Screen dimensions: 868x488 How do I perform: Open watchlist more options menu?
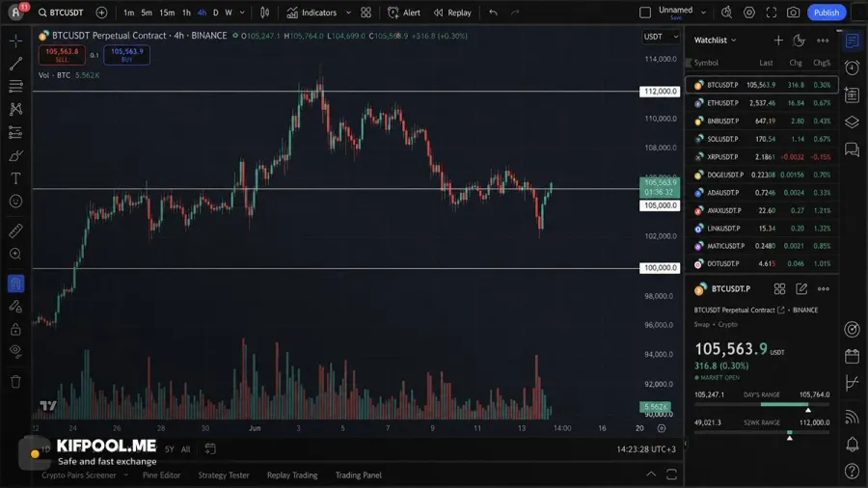click(x=823, y=40)
